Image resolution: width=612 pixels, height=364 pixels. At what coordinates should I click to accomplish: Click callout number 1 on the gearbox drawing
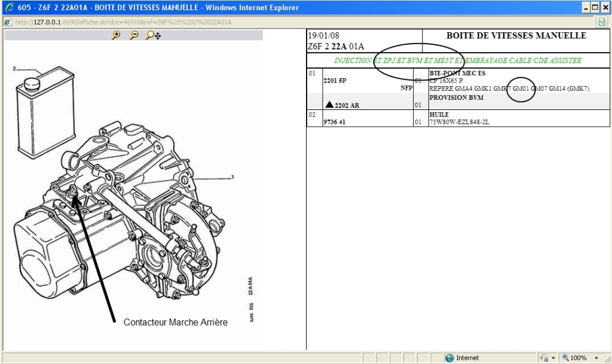pyautogui.click(x=232, y=177)
